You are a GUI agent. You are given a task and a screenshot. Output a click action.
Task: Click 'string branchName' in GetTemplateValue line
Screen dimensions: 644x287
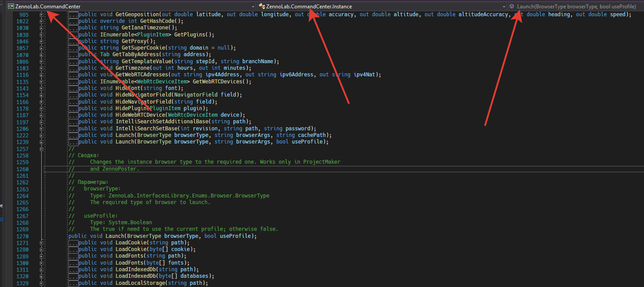(x=248, y=61)
